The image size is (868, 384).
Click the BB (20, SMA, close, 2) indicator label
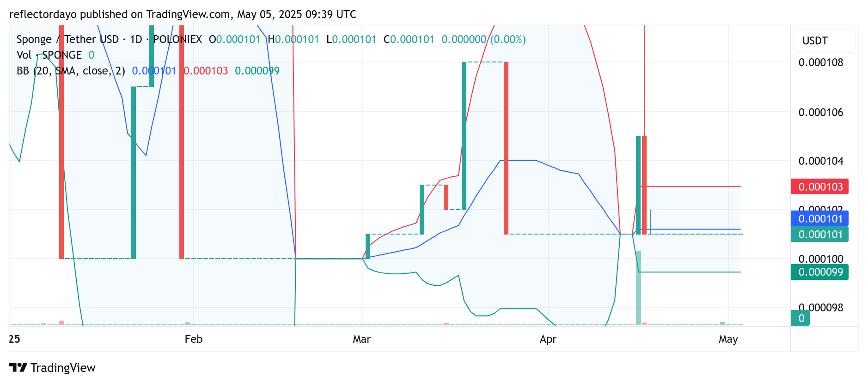71,71
